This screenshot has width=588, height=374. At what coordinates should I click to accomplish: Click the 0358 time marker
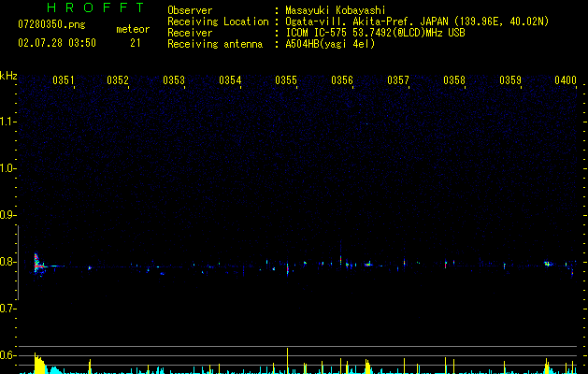pyautogui.click(x=454, y=80)
